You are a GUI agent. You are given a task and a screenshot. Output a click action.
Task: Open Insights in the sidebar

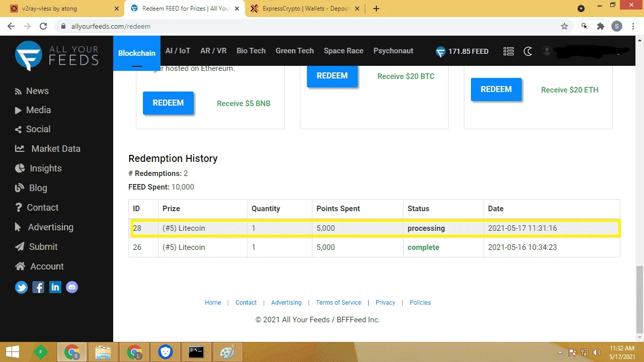38,168
